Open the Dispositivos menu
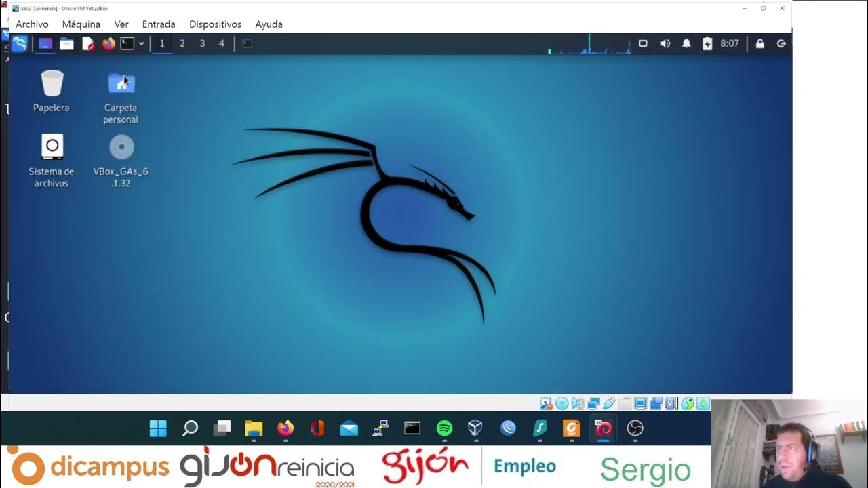Viewport: 868px width, 488px height. 216,24
